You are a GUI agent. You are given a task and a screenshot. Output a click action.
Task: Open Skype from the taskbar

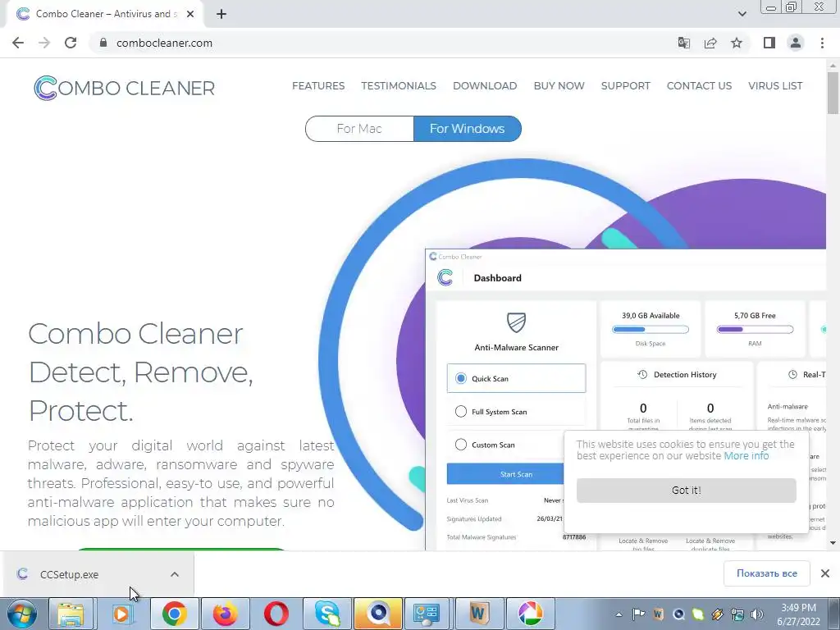(326, 614)
